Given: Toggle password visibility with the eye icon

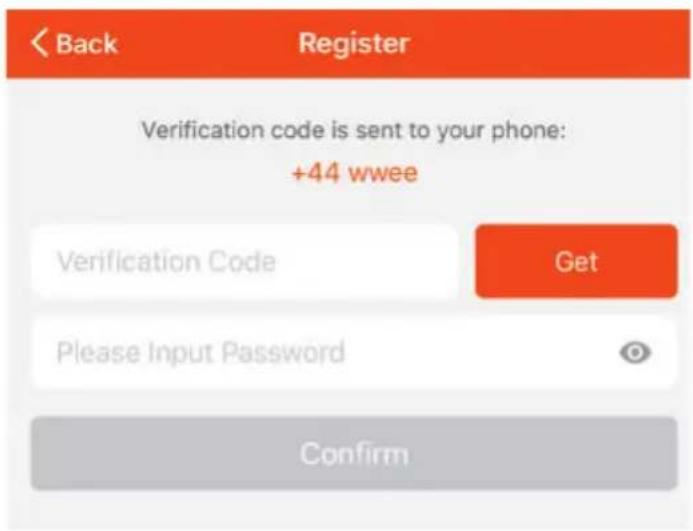Looking at the screenshot, I should [x=635, y=352].
